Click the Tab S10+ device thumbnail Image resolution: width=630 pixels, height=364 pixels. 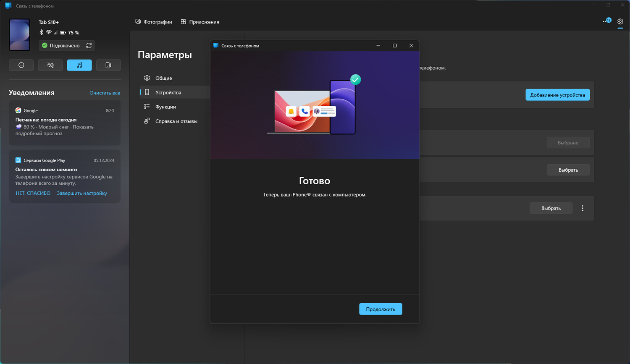(20, 34)
